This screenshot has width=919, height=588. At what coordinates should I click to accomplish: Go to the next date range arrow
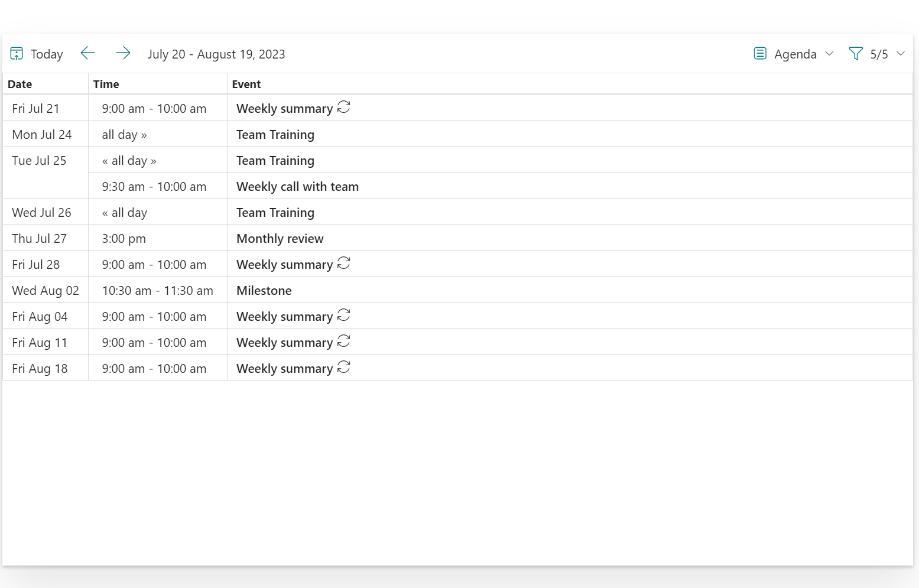(x=123, y=53)
